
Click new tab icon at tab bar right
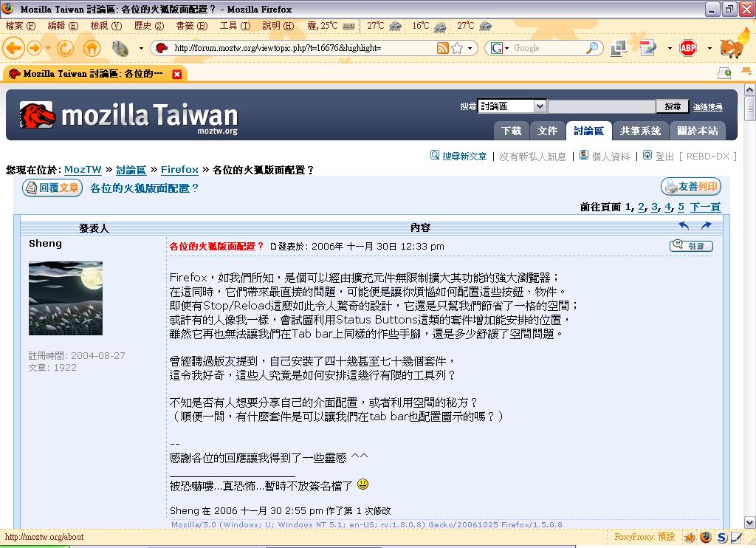[x=724, y=73]
